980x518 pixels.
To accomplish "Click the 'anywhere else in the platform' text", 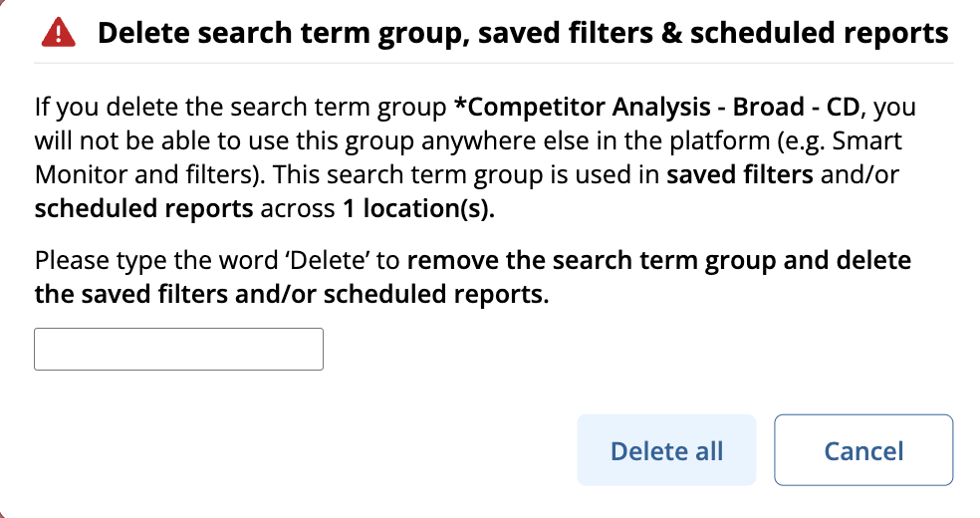I will pos(596,140).
